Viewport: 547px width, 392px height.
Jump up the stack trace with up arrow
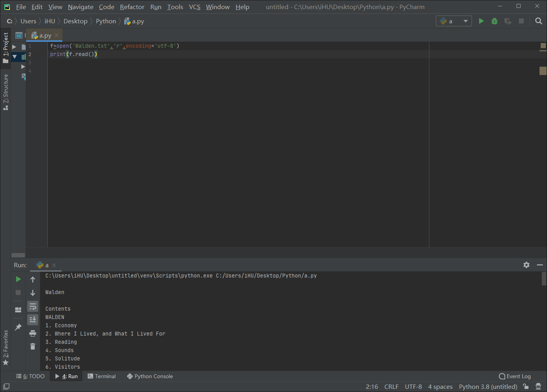point(33,279)
